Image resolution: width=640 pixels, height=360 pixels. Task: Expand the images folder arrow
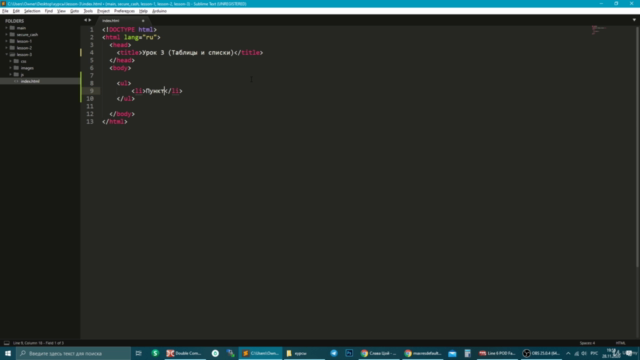pyautogui.click(x=11, y=68)
